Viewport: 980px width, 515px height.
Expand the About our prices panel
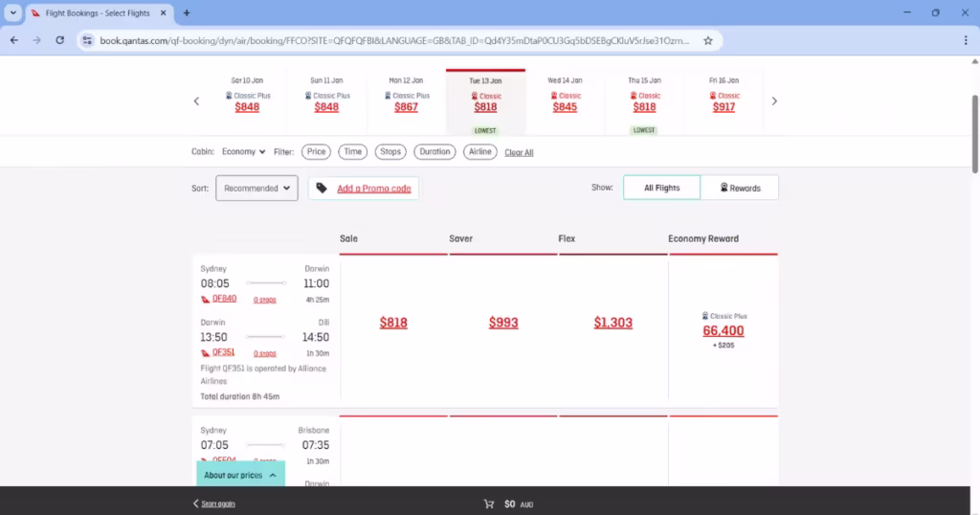coord(240,475)
